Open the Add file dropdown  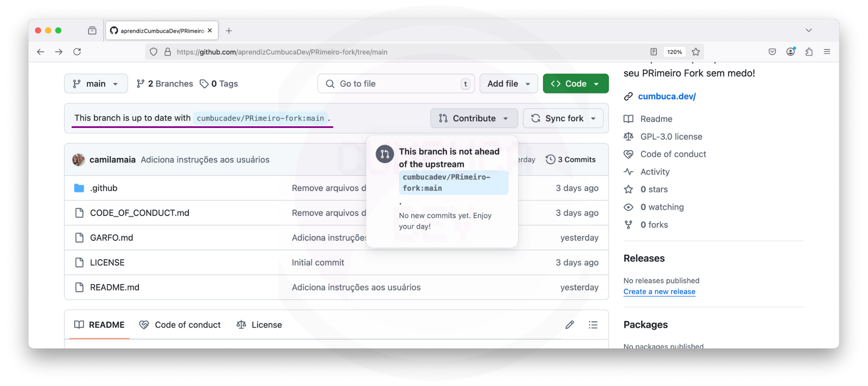(x=509, y=84)
